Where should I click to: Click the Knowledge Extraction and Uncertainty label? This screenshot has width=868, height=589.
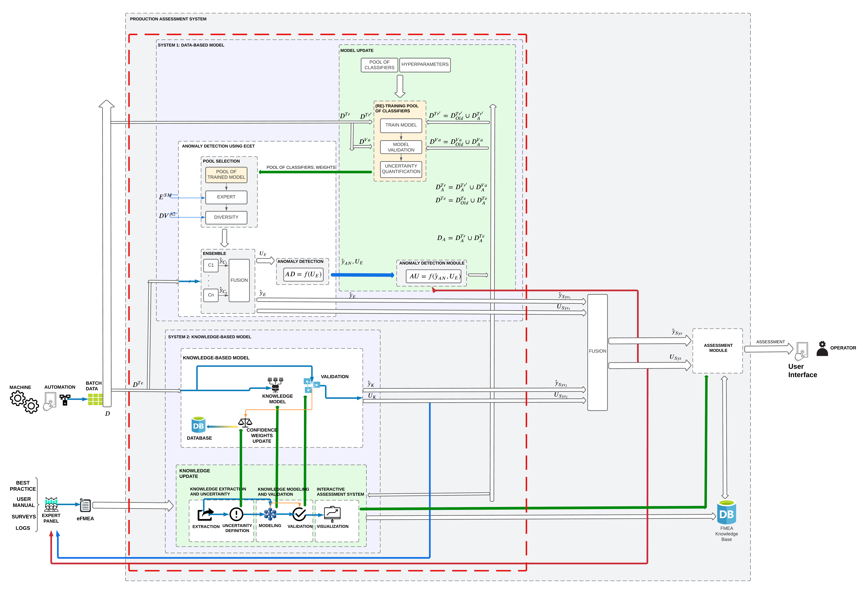point(218,492)
